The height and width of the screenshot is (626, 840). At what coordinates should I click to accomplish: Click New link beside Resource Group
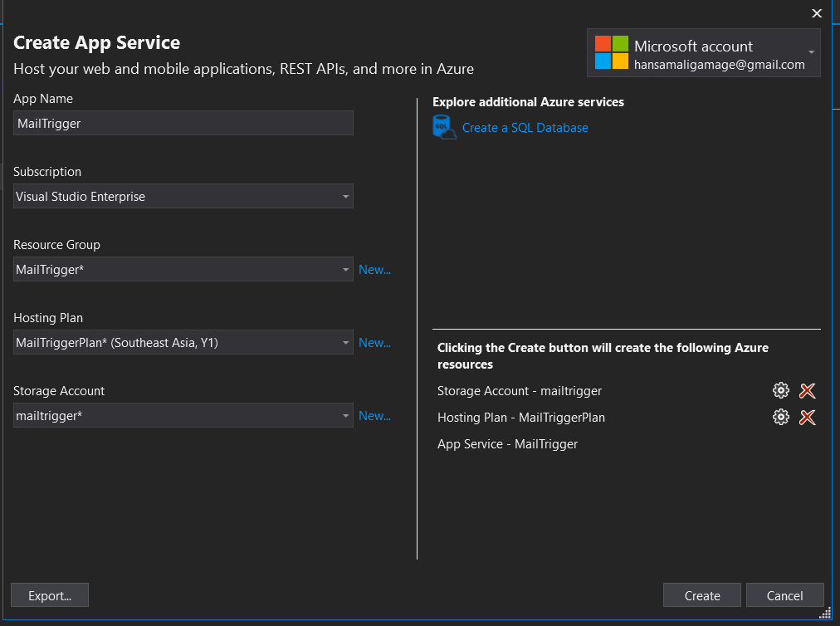374,270
